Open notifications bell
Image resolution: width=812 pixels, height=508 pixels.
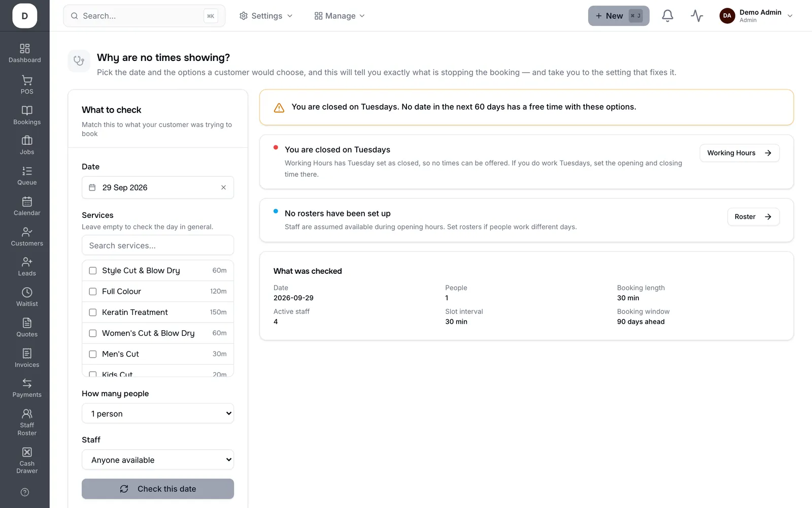pyautogui.click(x=667, y=16)
